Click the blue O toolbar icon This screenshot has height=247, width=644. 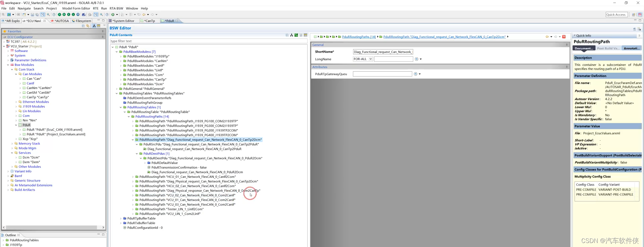(78, 14)
